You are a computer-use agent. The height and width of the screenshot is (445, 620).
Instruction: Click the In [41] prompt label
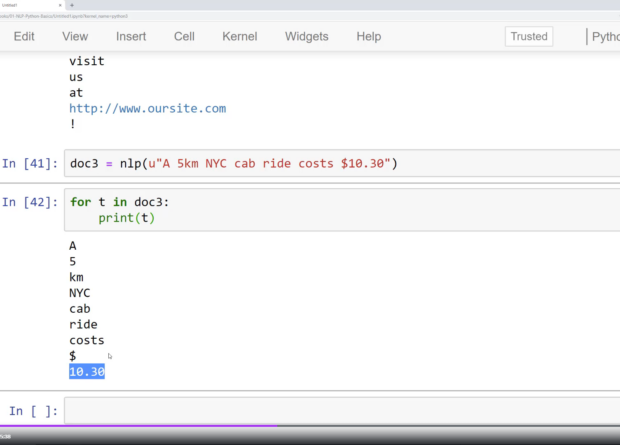(x=30, y=163)
